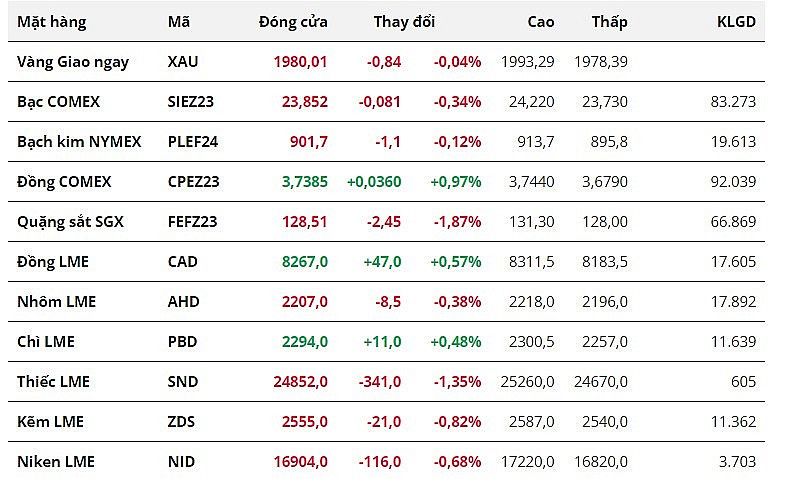Select the Đồng LME commodity name
The width and height of the screenshot is (797, 479).
click(53, 262)
